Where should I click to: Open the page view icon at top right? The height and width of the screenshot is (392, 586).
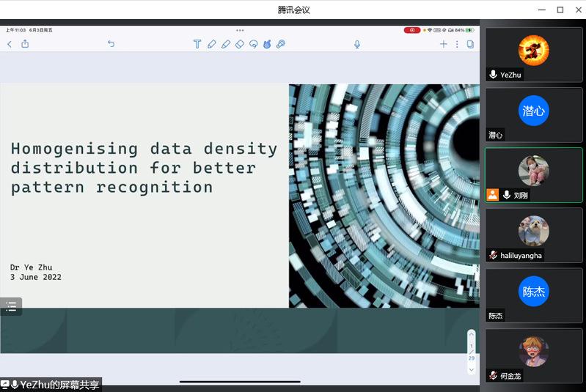[470, 44]
